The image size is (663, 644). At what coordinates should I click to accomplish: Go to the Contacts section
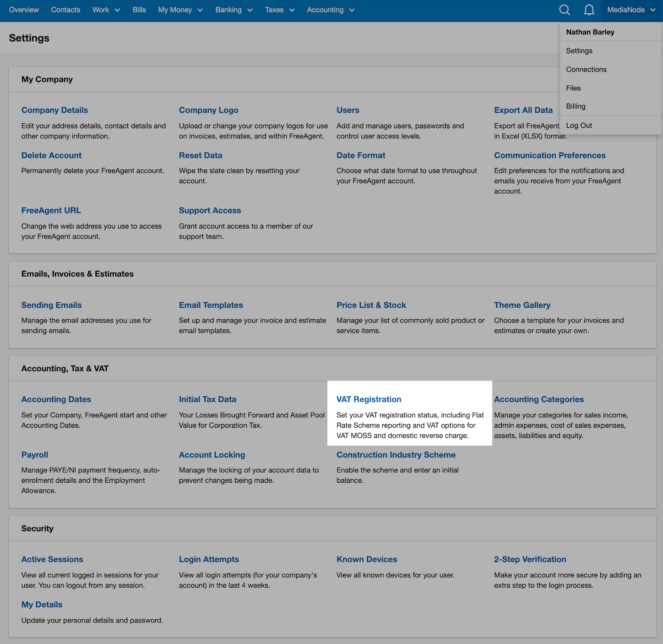(65, 10)
